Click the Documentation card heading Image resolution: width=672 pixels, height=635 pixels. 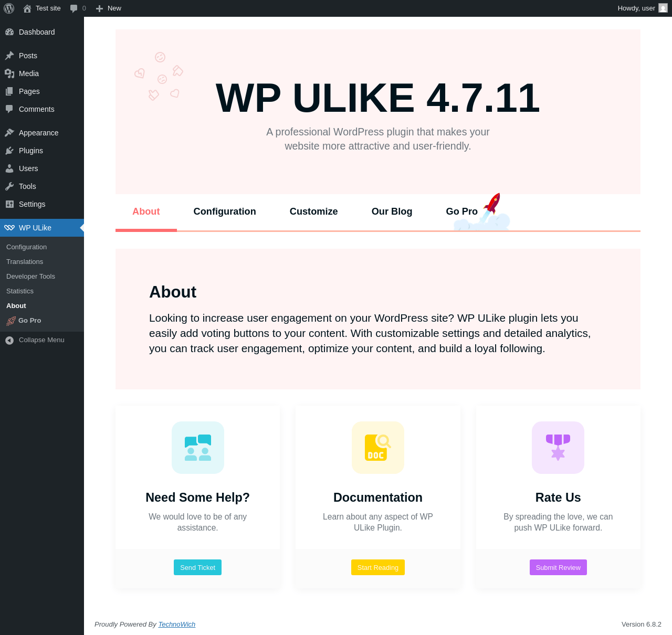coord(378,498)
